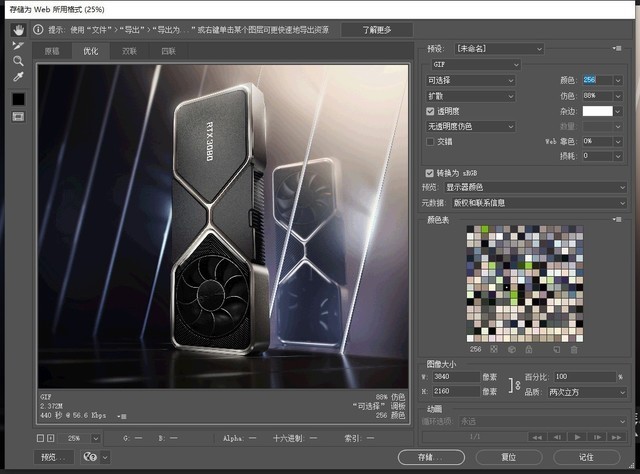
Task: Select the Zoom tool
Action: click(18, 61)
